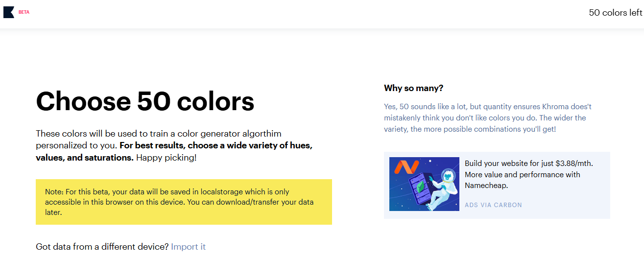Open the Import it link
The height and width of the screenshot is (258, 644).
point(189,247)
